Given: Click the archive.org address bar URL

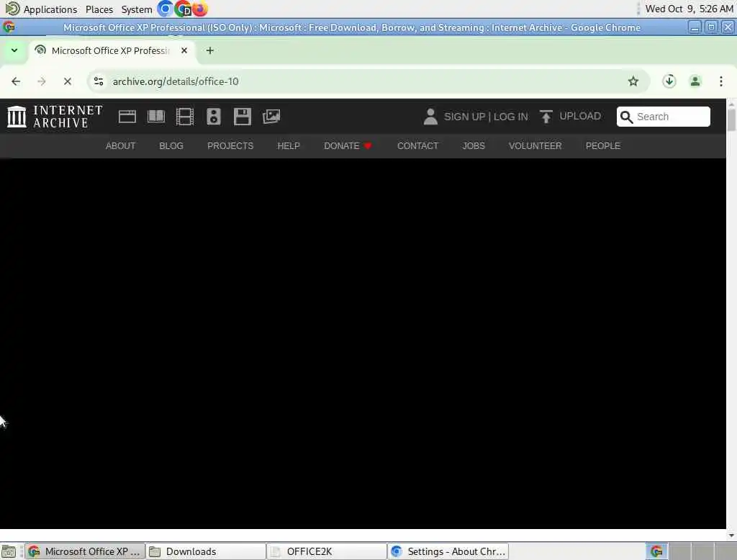Looking at the screenshot, I should coord(176,81).
